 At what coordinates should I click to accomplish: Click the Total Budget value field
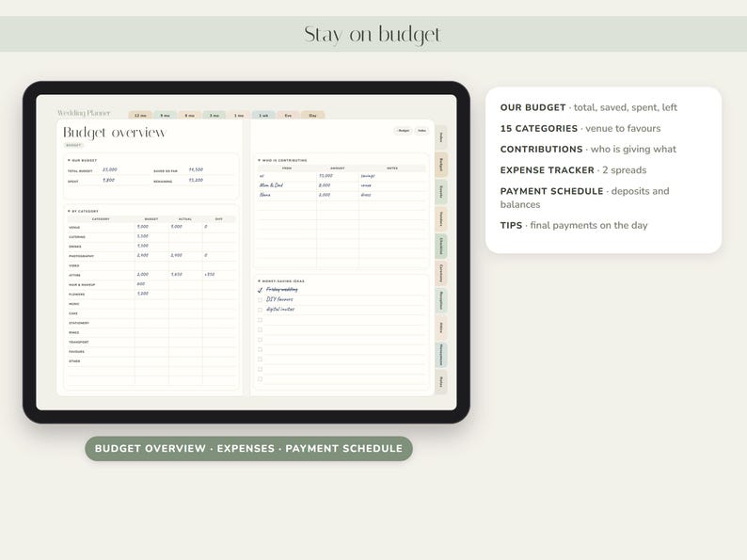[125, 170]
